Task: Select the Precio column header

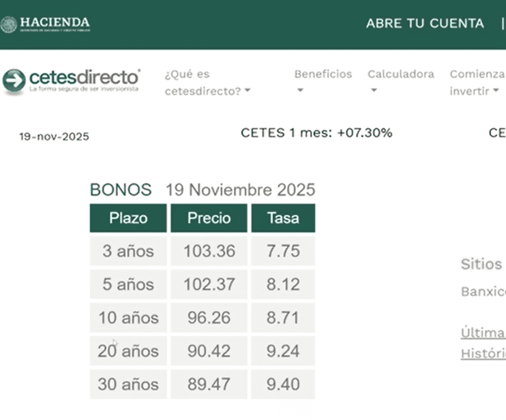Action: point(209,219)
